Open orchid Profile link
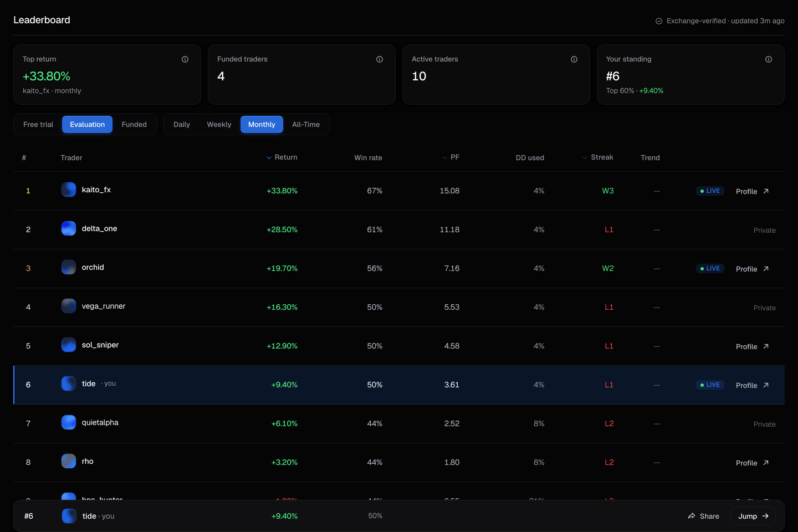This screenshot has width=798, height=532. click(752, 269)
